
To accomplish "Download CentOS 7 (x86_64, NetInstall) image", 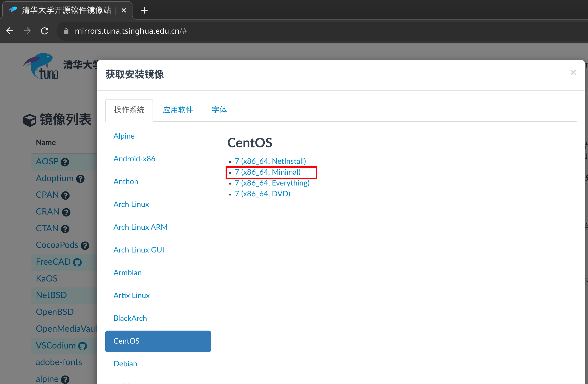I will coord(270,161).
